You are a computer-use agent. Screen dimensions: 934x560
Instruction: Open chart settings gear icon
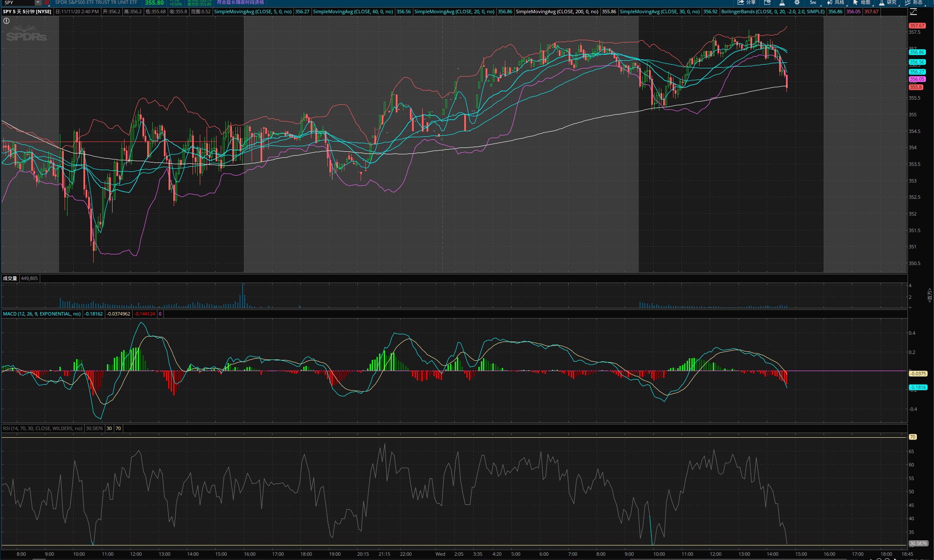coord(797,3)
